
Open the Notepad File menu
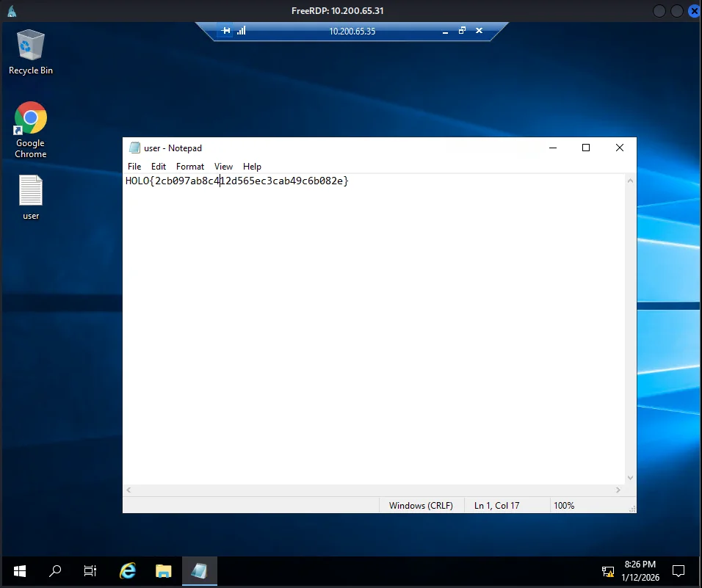(134, 167)
